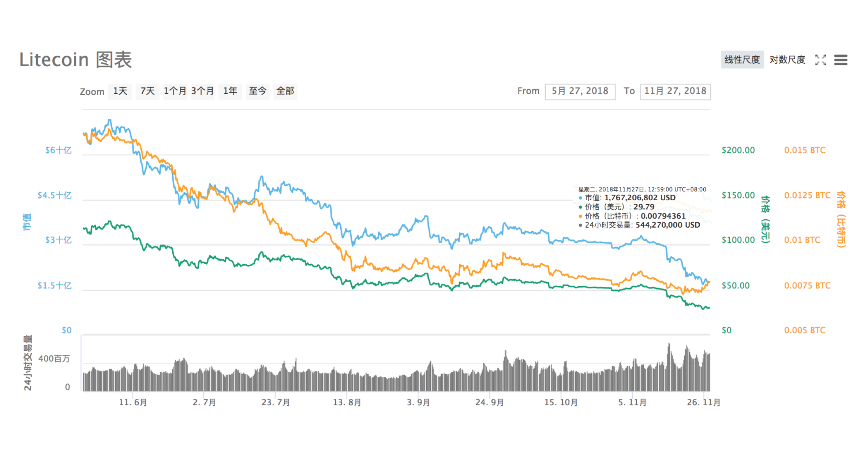
Task: Choose the 至今 zoom option
Action: 258,91
